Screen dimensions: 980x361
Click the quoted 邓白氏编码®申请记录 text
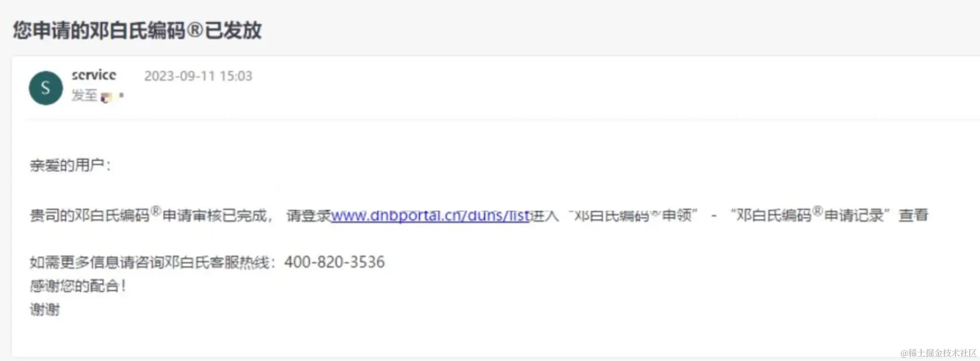pyautogui.click(x=810, y=215)
